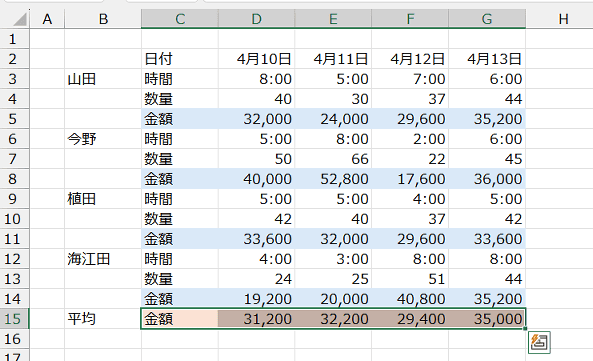
Task: Click cell containing 海江田
Action: click(x=103, y=259)
